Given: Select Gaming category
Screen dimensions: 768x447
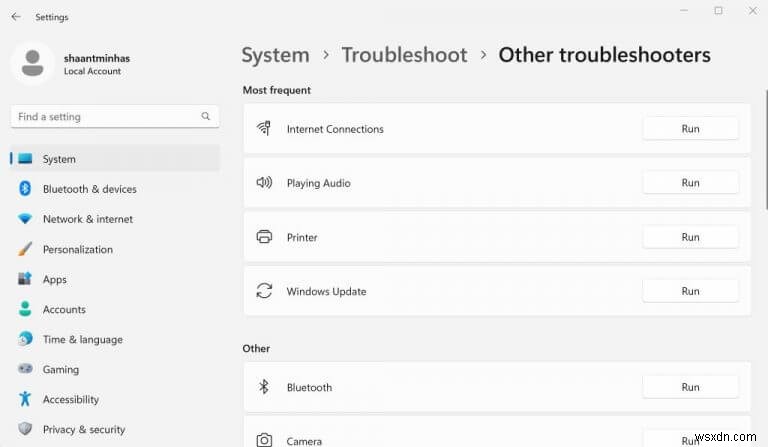Looking at the screenshot, I should pyautogui.click(x=115, y=369).
